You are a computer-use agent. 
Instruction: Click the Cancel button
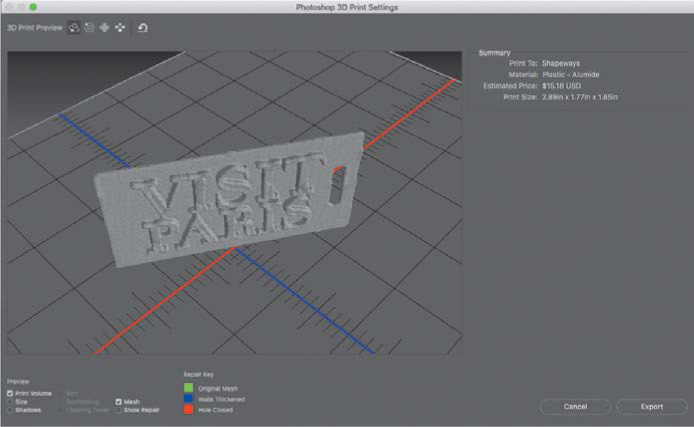[575, 406]
